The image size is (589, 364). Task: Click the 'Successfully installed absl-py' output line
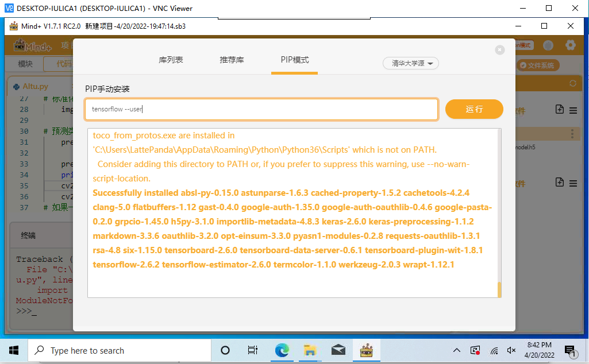coord(281,193)
